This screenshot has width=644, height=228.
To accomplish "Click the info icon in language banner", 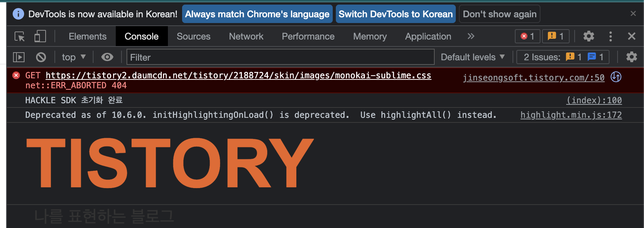I will [x=18, y=14].
